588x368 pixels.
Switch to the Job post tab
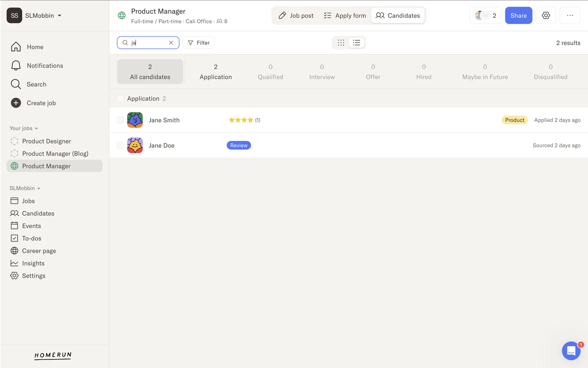tap(296, 16)
